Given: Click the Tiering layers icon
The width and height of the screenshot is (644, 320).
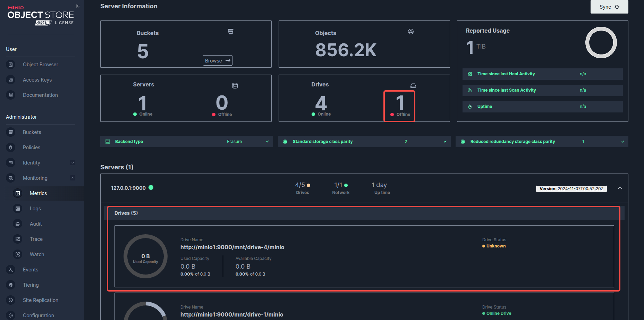Looking at the screenshot, I should [x=11, y=285].
